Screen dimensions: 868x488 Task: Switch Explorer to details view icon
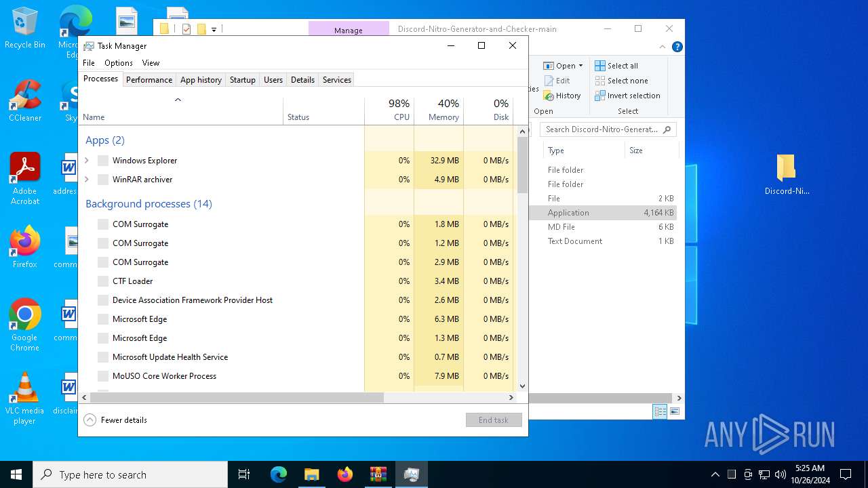[x=660, y=411]
